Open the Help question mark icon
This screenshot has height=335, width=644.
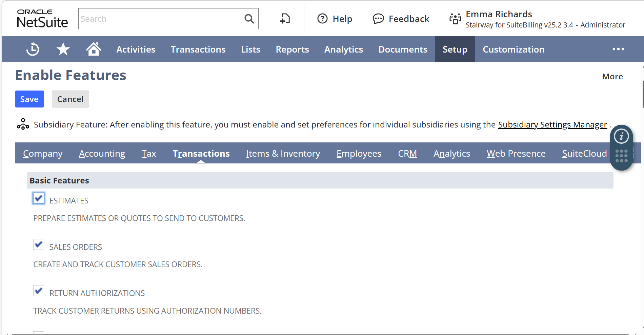coord(322,19)
